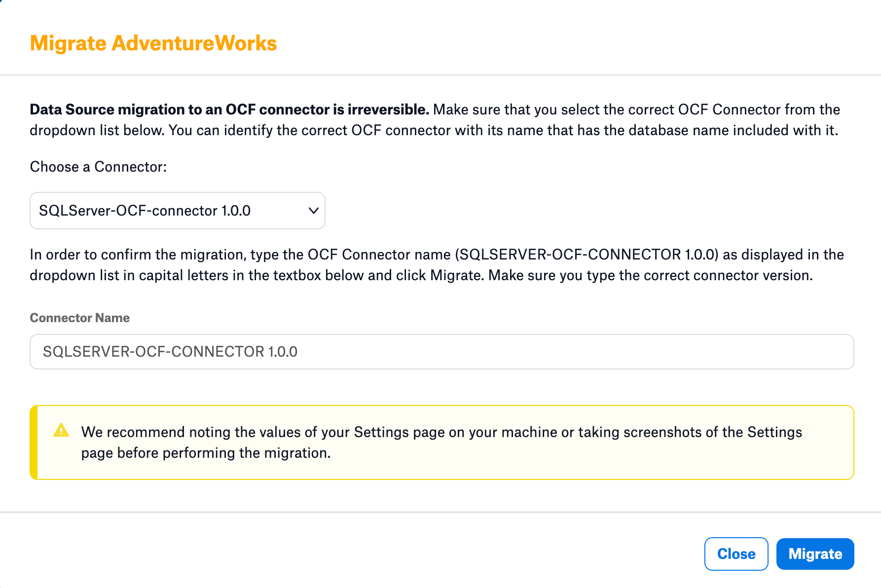Click the yellow warning triangle icon

point(61,430)
